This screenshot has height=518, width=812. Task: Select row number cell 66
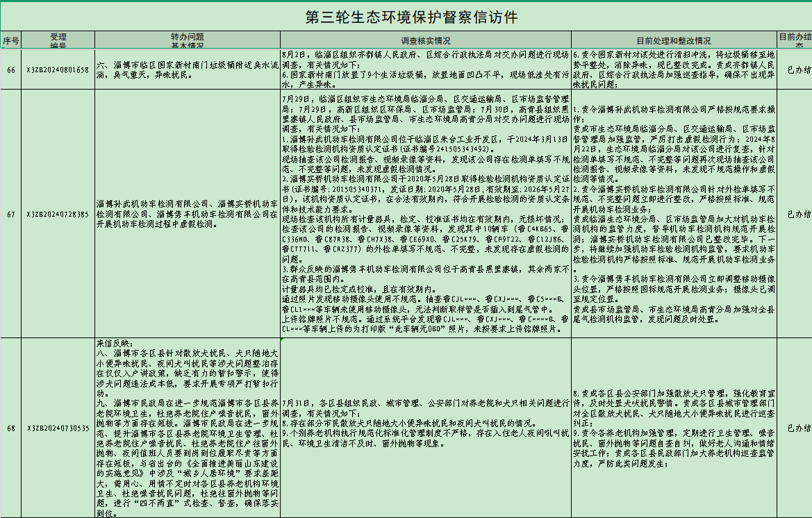(10, 71)
